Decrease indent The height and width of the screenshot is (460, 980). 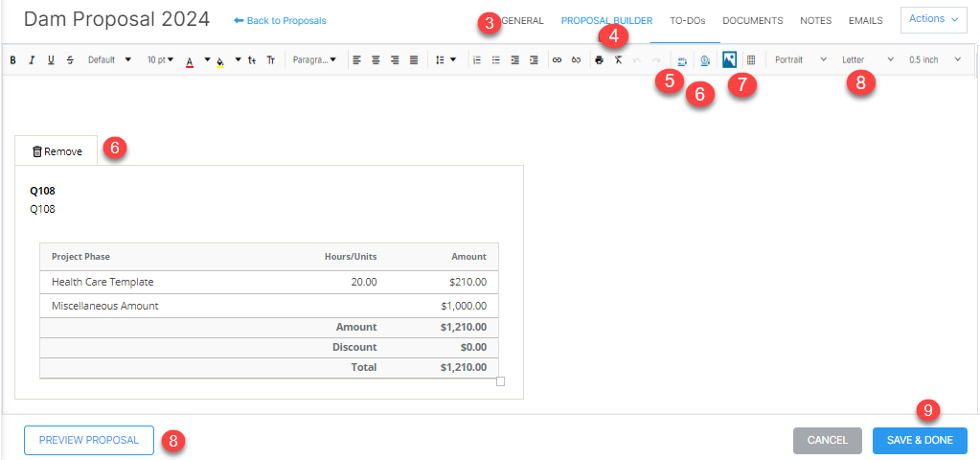[514, 60]
